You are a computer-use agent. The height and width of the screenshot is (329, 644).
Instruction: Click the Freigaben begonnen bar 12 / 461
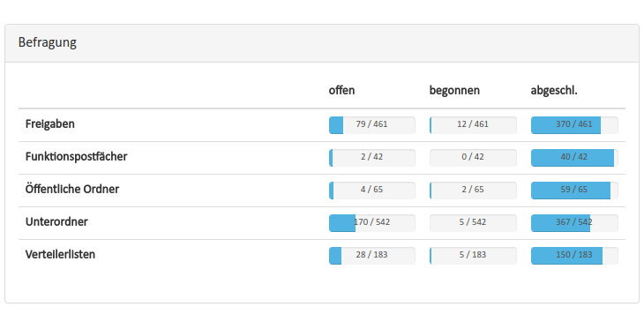473,125
